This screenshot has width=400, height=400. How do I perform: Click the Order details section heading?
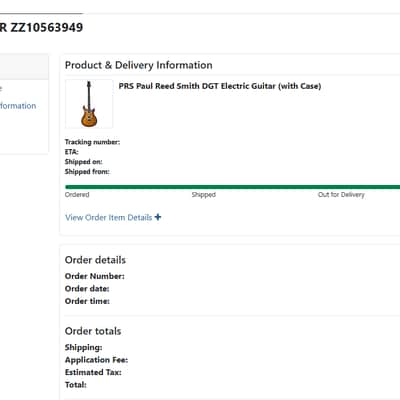pyautogui.click(x=95, y=260)
